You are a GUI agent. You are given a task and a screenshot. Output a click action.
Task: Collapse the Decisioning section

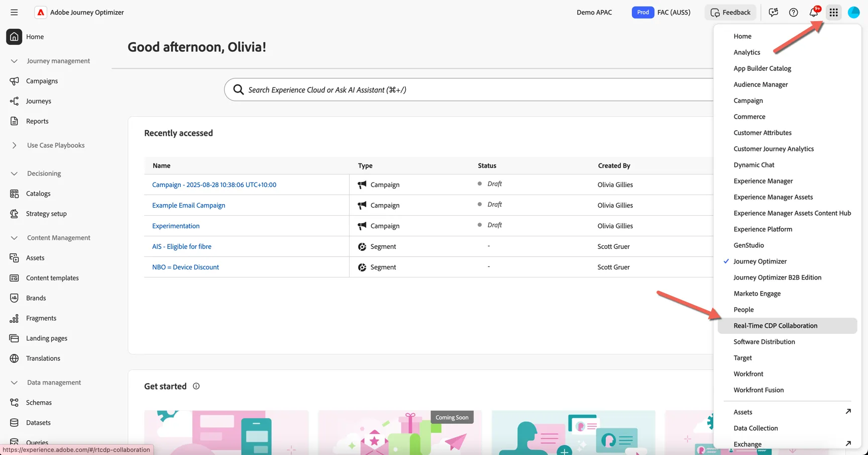pyautogui.click(x=14, y=173)
